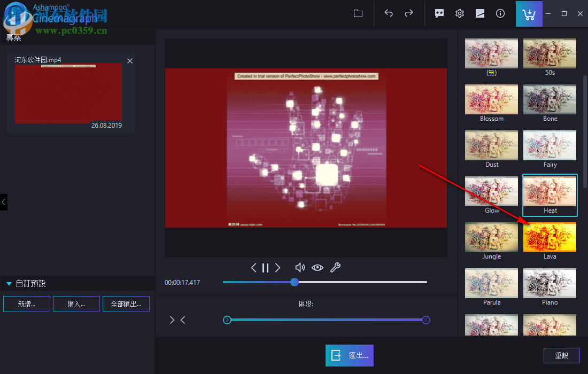Open the shopping cart purchase icon
Viewport: 588px width, 374px height.
click(x=529, y=14)
